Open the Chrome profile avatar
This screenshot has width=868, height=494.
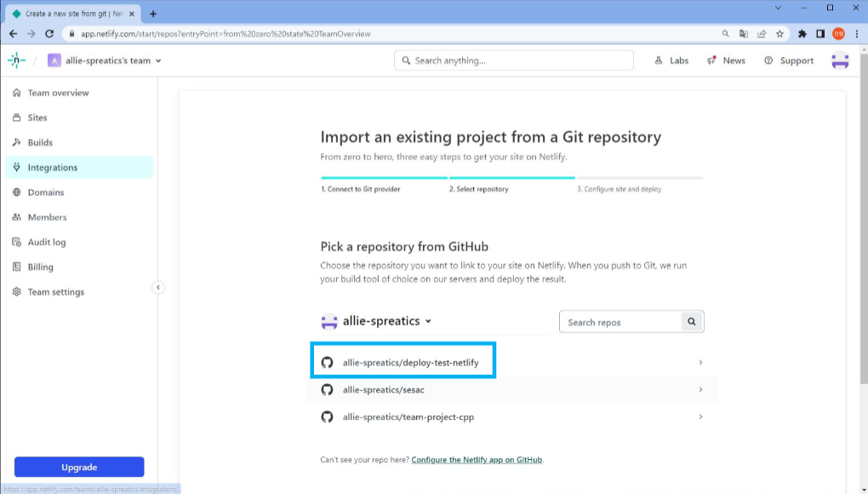point(839,34)
